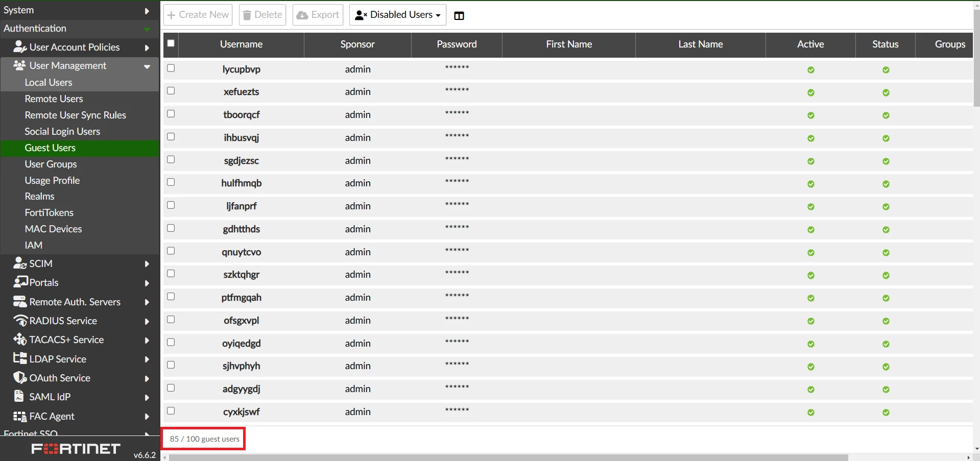Click the Export button
The height and width of the screenshot is (461, 980).
pyautogui.click(x=318, y=15)
